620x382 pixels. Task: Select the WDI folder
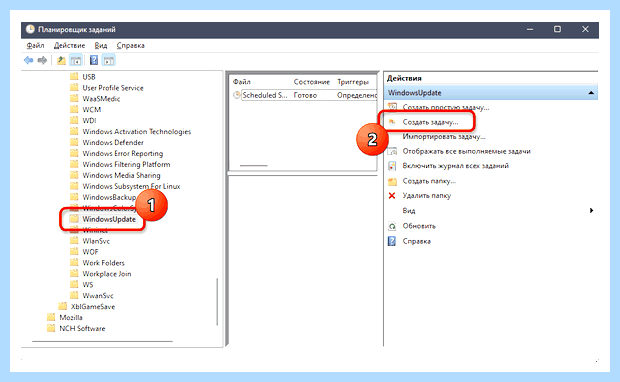pos(89,120)
